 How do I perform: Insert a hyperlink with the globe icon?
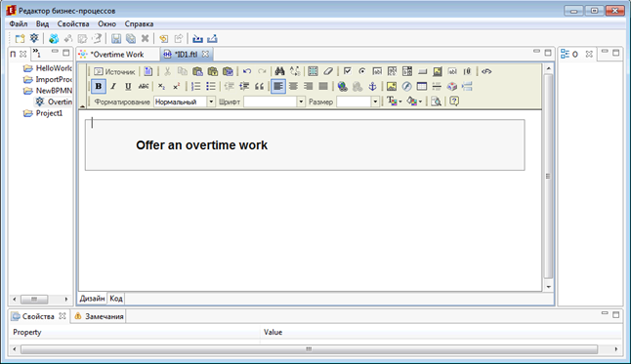click(x=342, y=87)
